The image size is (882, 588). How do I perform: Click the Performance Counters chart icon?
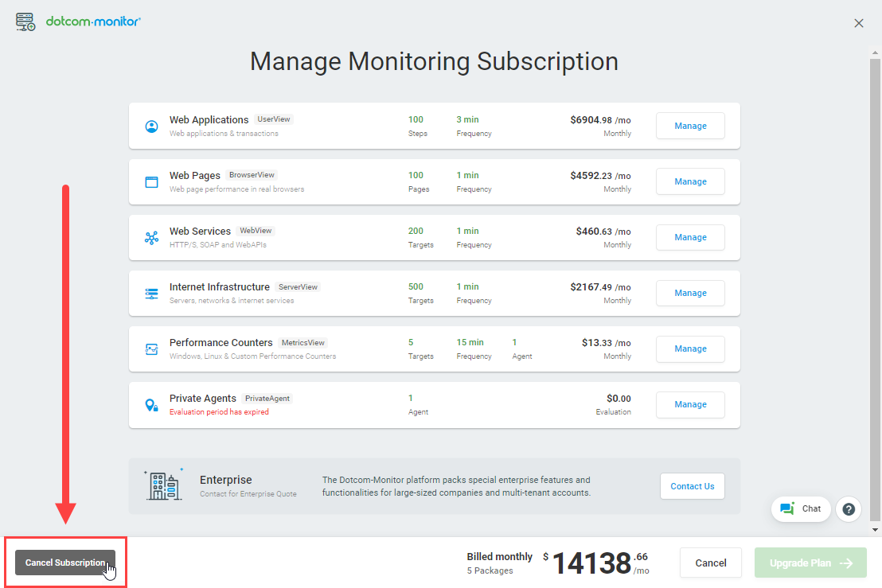(151, 349)
